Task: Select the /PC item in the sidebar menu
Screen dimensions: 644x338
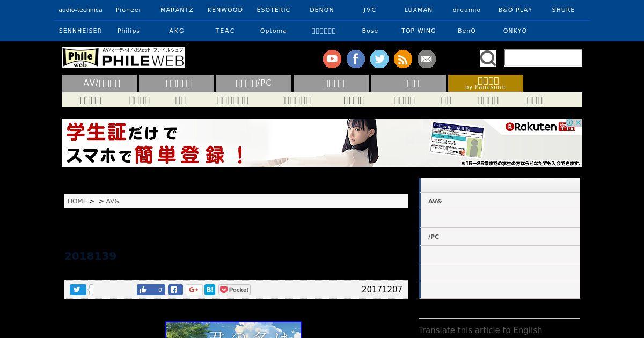Action: [499, 237]
